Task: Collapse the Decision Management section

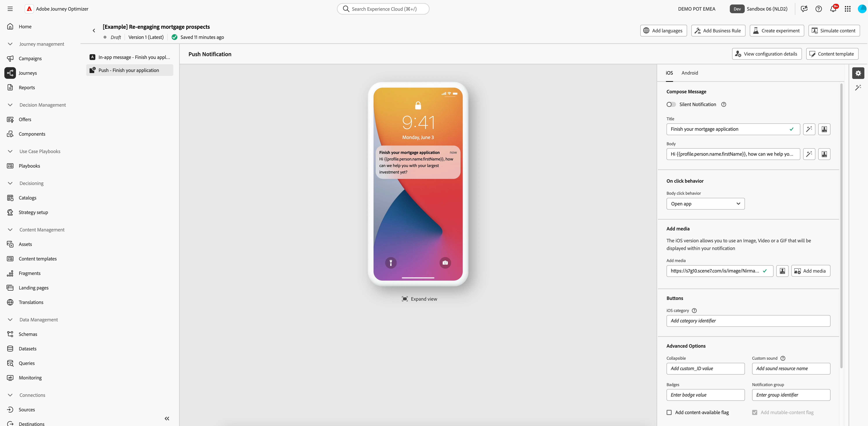Action: point(10,105)
